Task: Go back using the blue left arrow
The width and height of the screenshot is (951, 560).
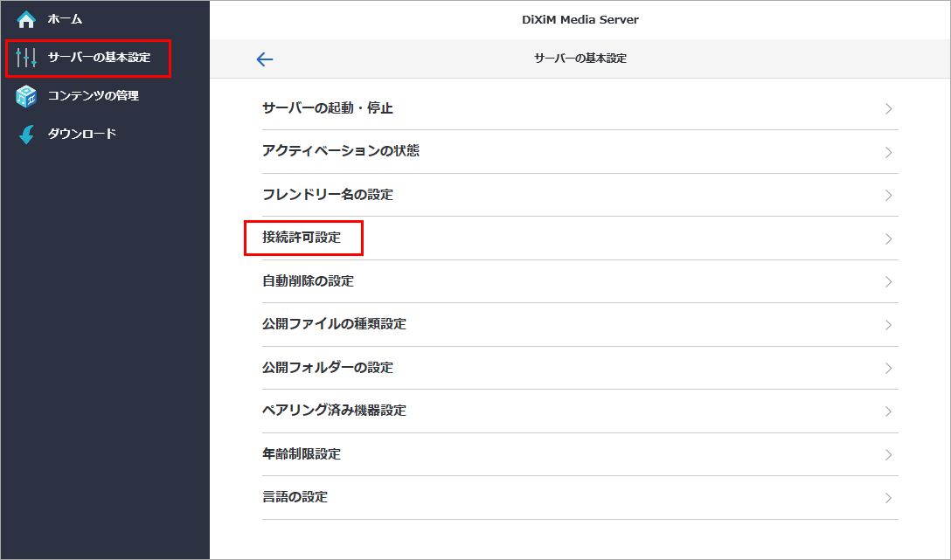Action: pyautogui.click(x=265, y=59)
